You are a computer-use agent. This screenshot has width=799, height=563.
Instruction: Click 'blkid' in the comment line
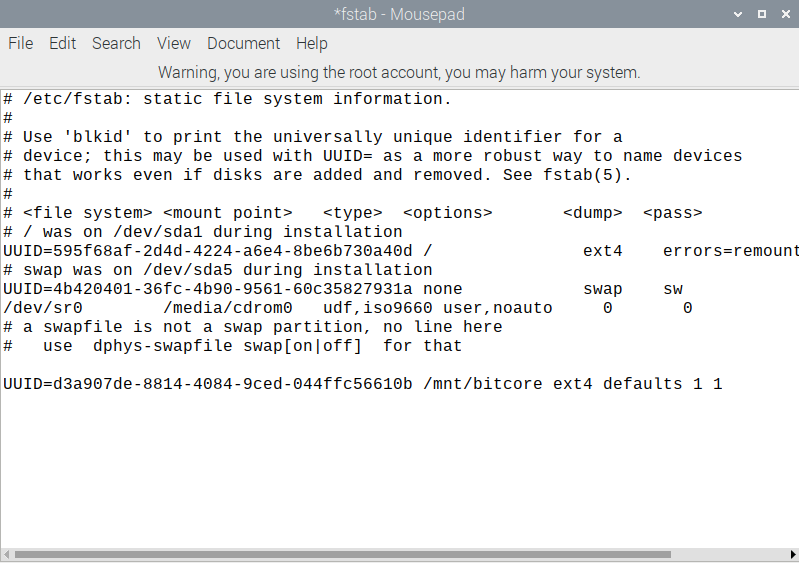tap(98, 137)
